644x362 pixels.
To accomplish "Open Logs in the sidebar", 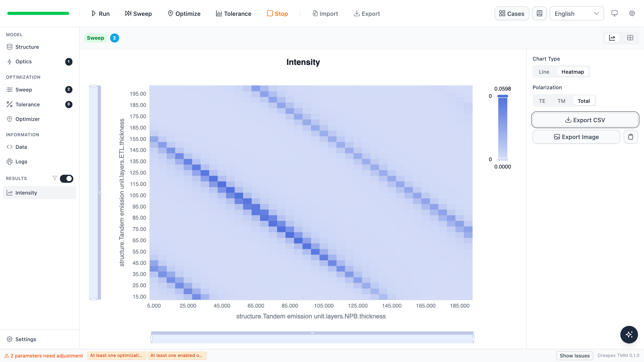I will [39, 162].
